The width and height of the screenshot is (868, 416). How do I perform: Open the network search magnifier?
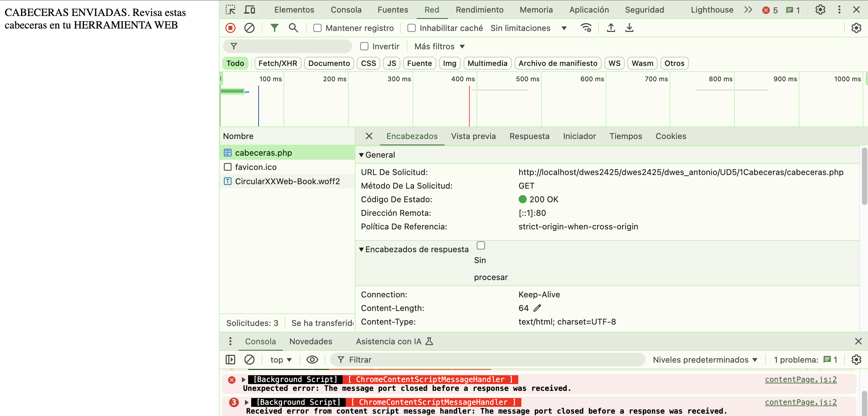tap(293, 28)
